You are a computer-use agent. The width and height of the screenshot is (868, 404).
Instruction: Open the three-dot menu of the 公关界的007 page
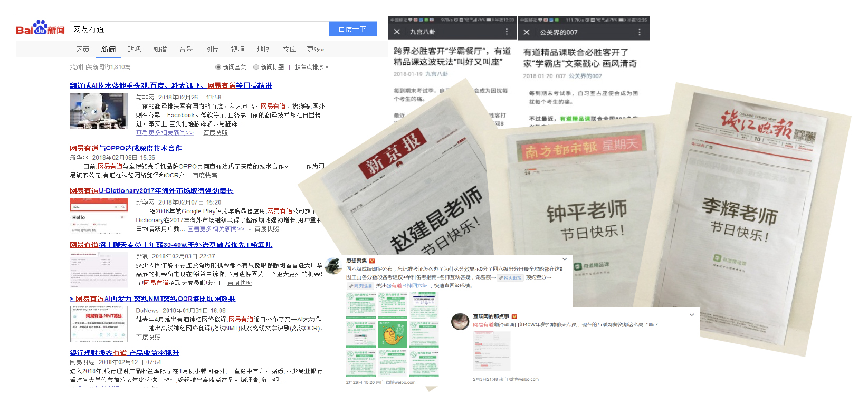pyautogui.click(x=640, y=32)
